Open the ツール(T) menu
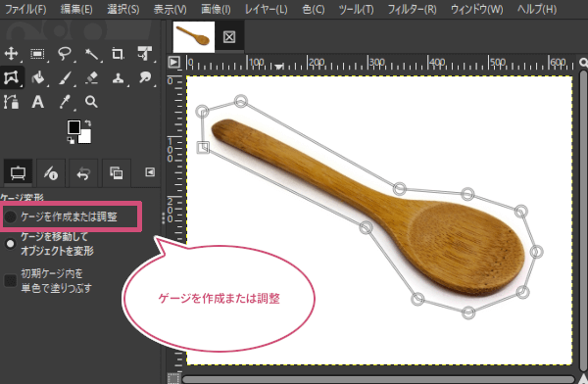 356,9
